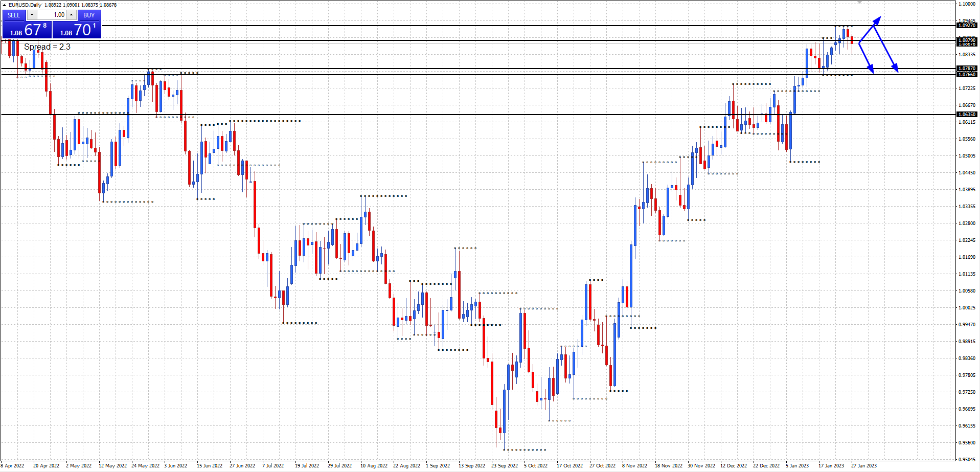The width and height of the screenshot is (980, 472).
Task: Click the 23 Sep 2022 date on time axis
Action: pos(504,466)
